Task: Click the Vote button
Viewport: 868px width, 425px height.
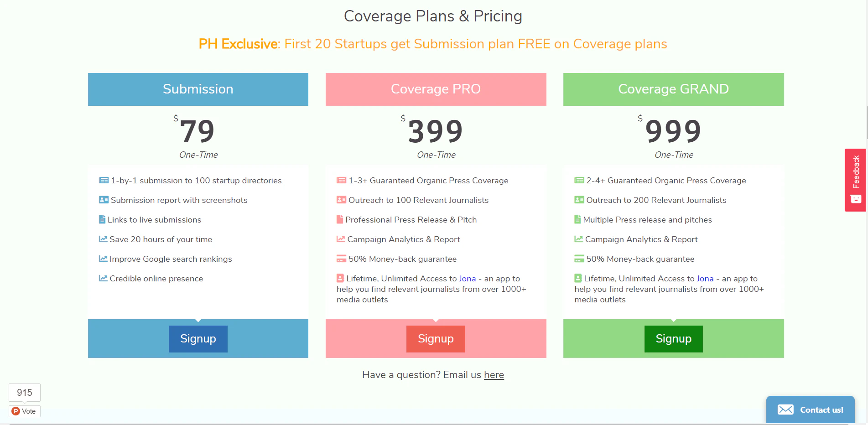Action: point(24,411)
